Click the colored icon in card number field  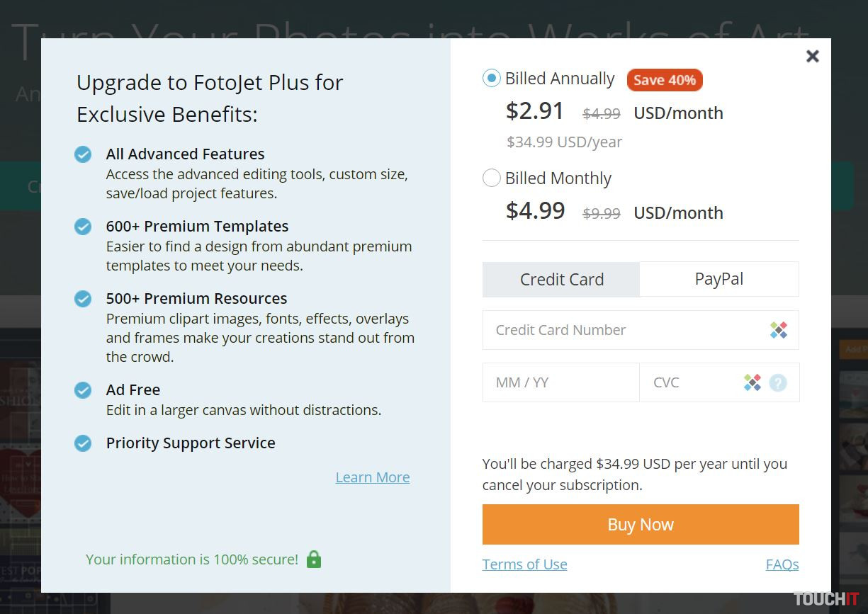(779, 330)
